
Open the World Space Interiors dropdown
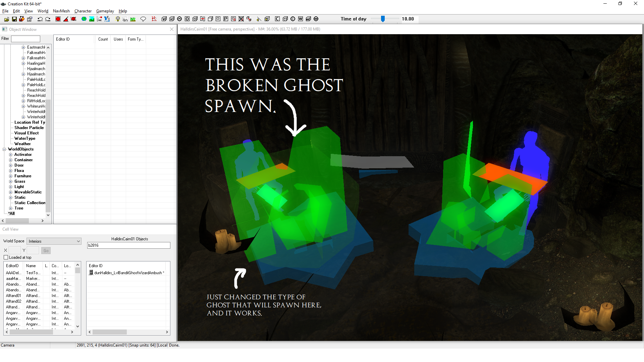click(54, 241)
